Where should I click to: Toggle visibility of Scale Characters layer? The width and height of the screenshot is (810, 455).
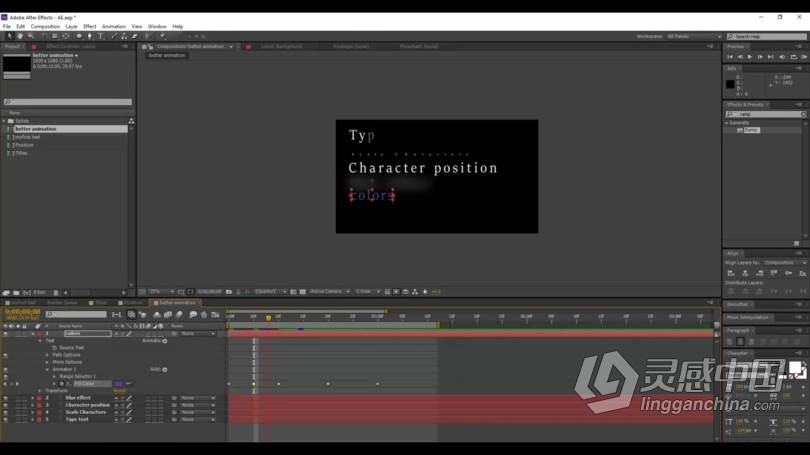point(5,412)
